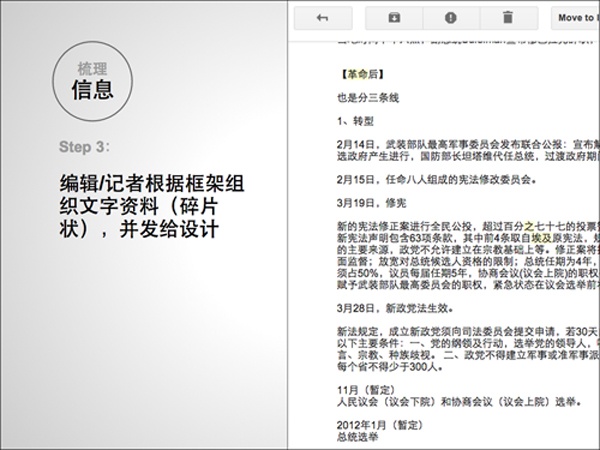The width and height of the screenshot is (600, 450).
Task: Click the 2月14日 military council announcement line
Action: pyautogui.click(x=468, y=150)
